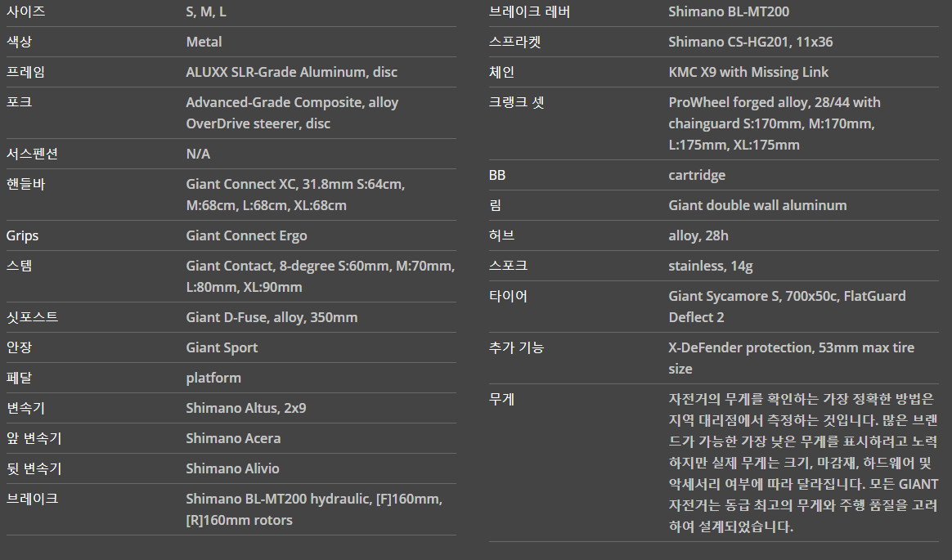Select handlebar text 'Giant Connect XC, 31.8mm'
Image resolution: width=952 pixels, height=560 pixels.
point(270,184)
